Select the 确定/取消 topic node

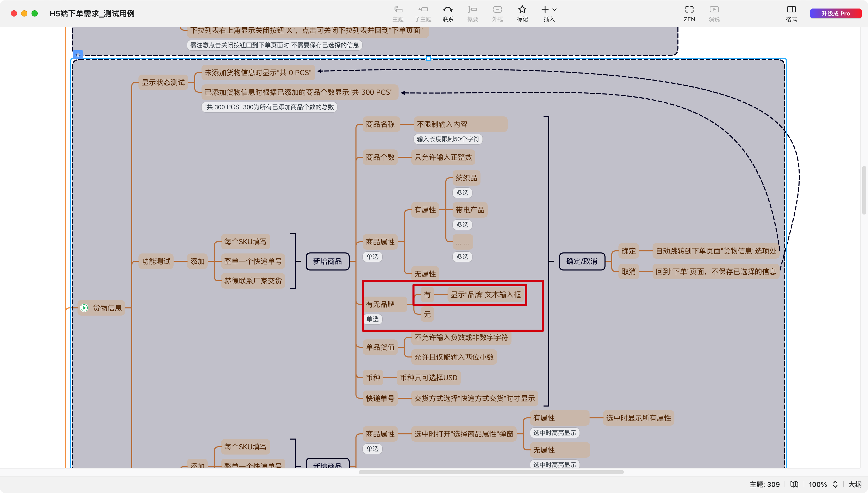tap(582, 261)
